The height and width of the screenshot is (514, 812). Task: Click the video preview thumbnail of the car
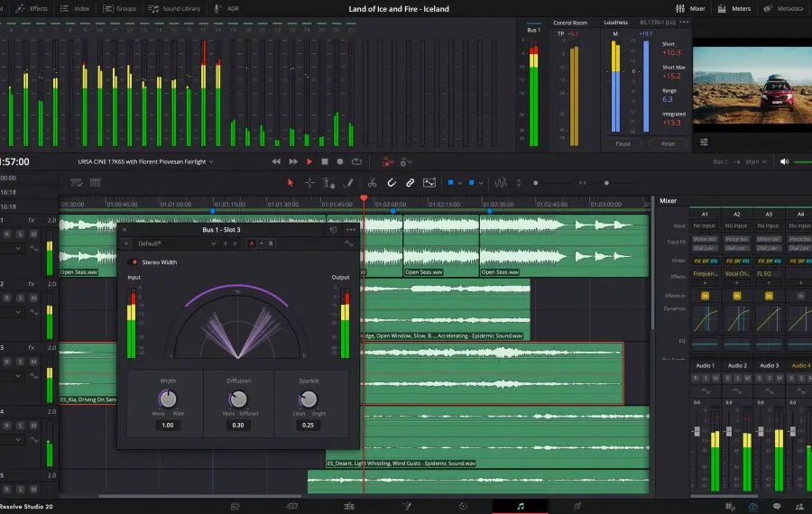click(x=752, y=85)
